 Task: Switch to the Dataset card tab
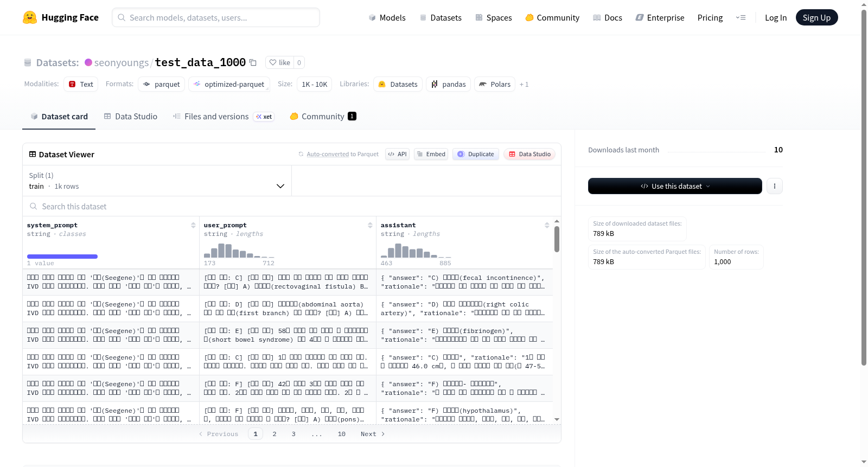click(59, 117)
